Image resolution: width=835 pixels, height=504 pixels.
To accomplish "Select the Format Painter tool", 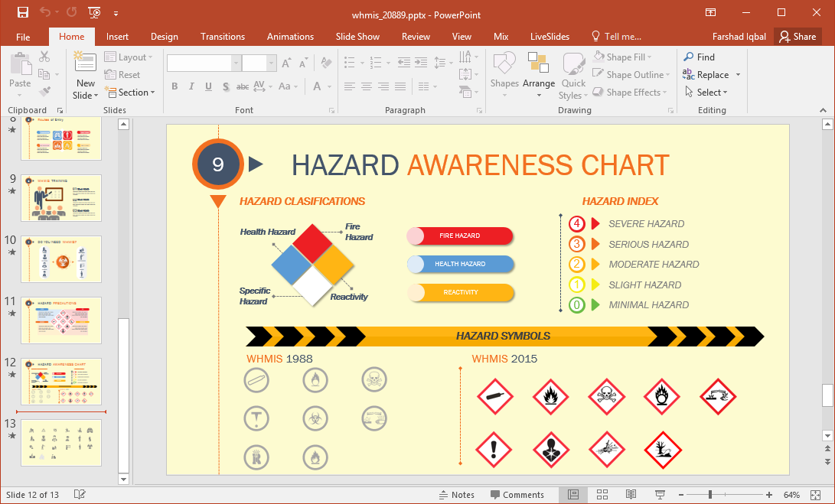I will pyautogui.click(x=44, y=90).
